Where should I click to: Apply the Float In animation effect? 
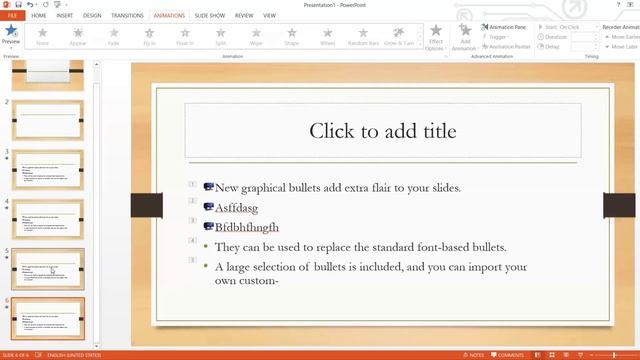point(185,36)
